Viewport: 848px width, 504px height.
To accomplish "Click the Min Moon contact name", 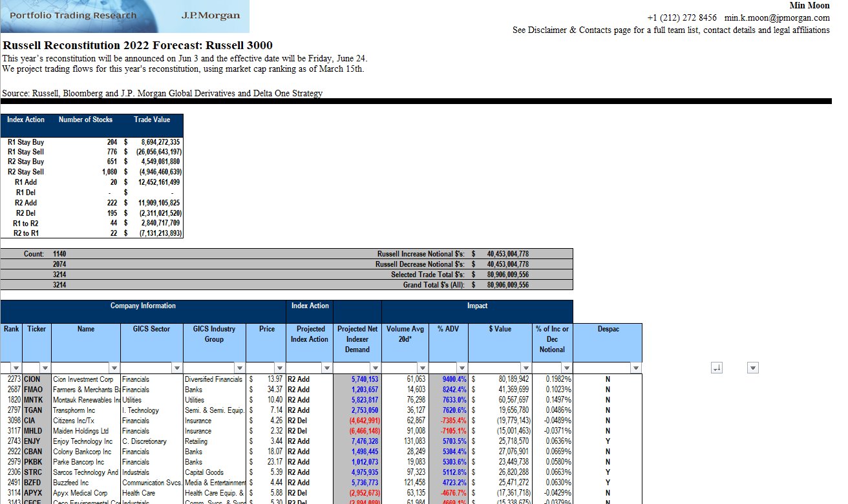I will [x=810, y=6].
